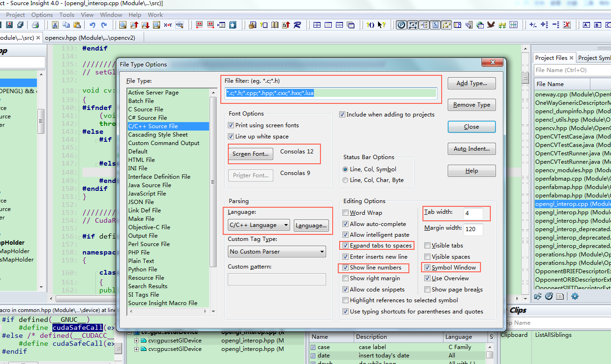Click the Close dialog button

coord(472,127)
